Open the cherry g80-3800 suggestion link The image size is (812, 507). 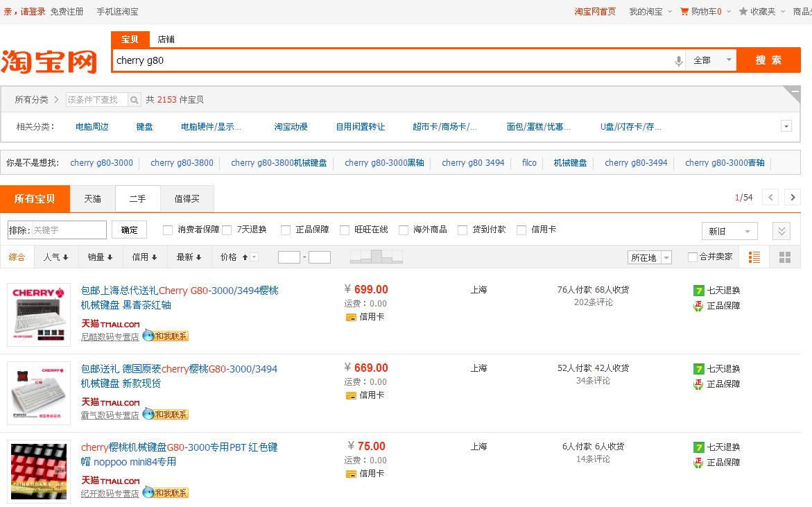coord(182,163)
